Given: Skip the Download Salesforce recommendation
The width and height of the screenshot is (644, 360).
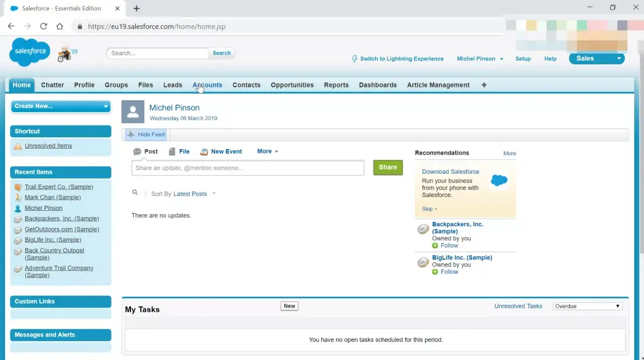Looking at the screenshot, I should click(429, 209).
